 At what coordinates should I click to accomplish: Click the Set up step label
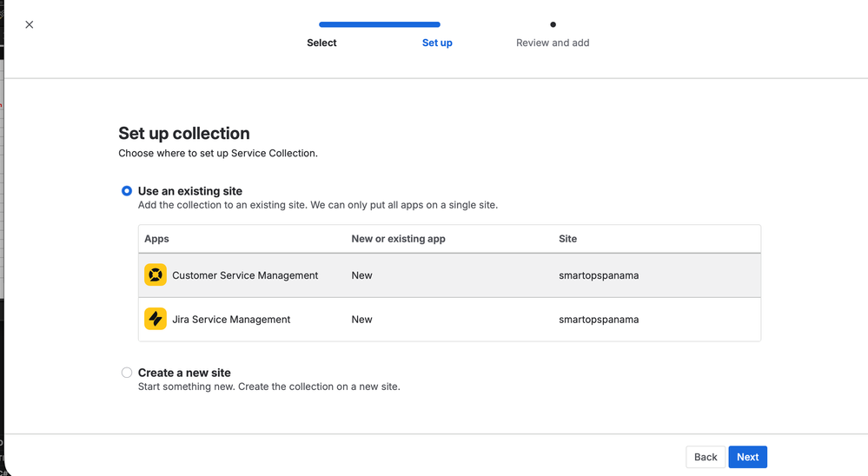tap(437, 43)
